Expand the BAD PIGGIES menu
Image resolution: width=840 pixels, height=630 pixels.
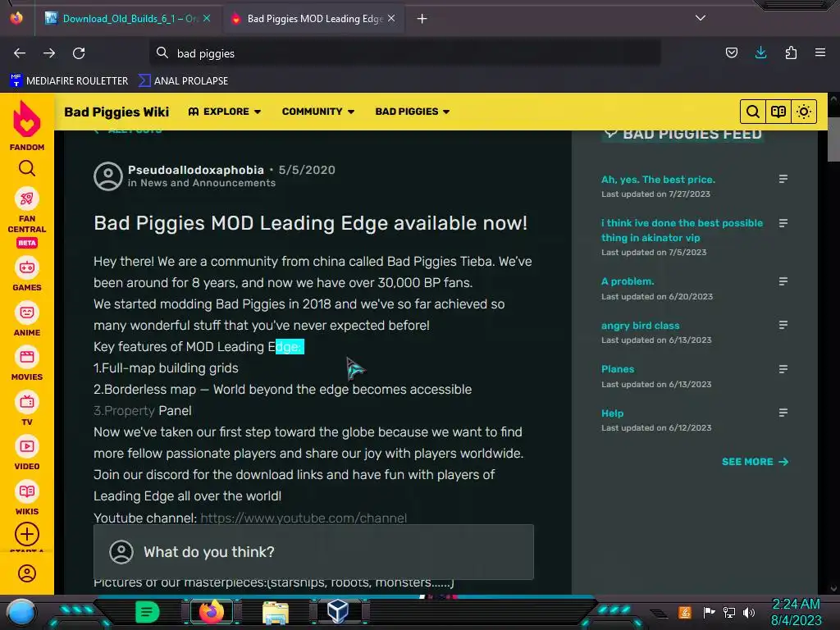point(413,112)
